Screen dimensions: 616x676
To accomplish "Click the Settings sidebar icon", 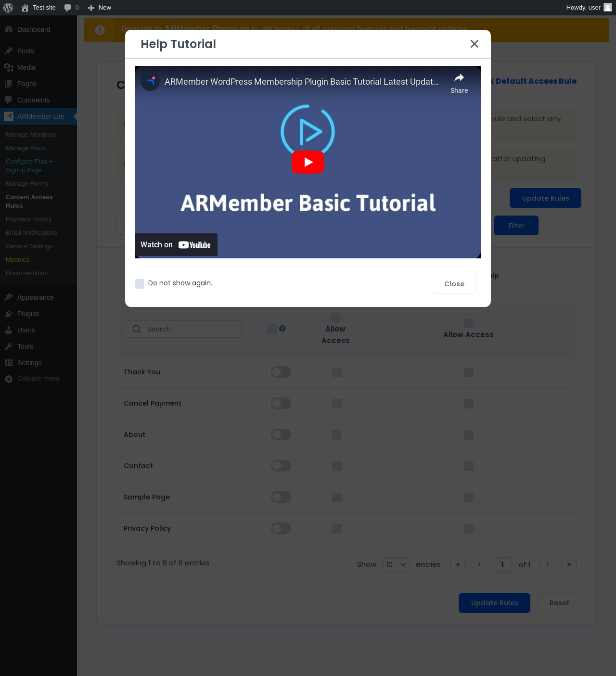I will (x=9, y=363).
